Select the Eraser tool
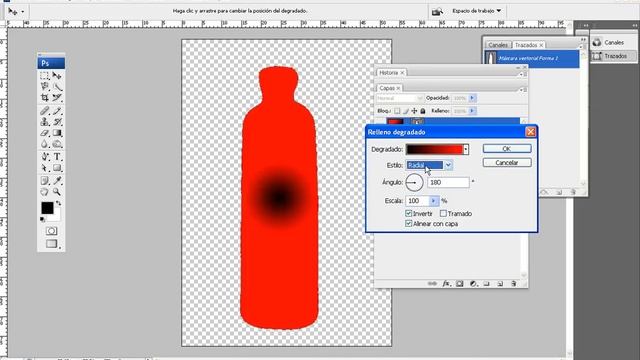Screen dimensions: 640x360 (x=44, y=133)
